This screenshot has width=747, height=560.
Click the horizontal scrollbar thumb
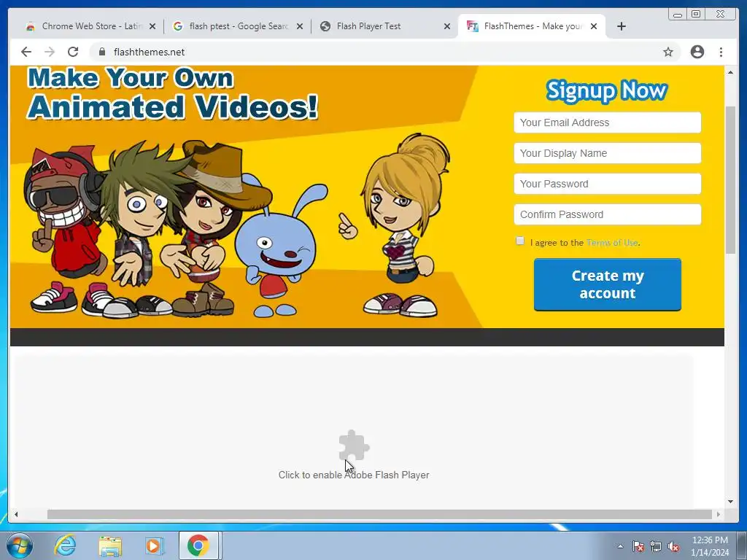coord(379,514)
